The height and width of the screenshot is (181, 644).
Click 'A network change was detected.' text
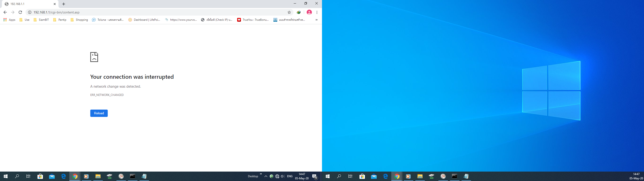coord(116,86)
